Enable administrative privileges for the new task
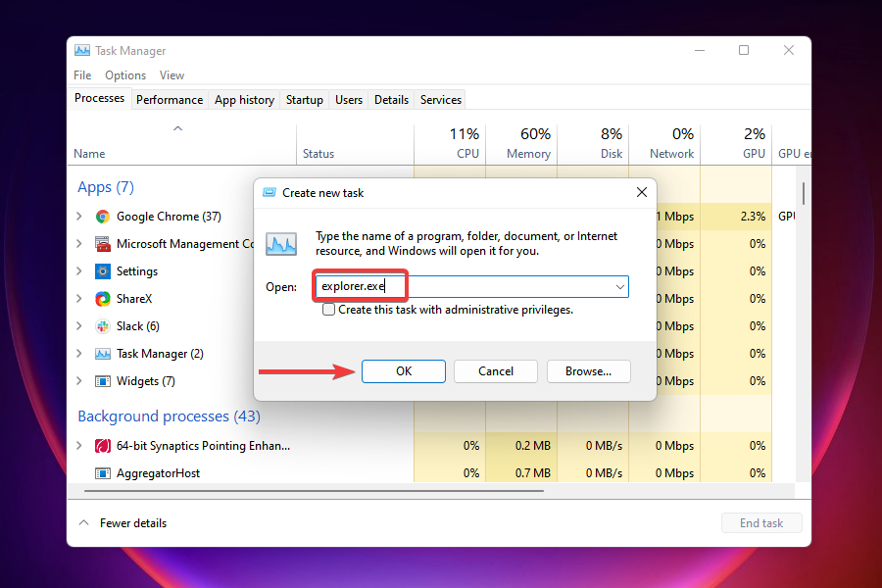The height and width of the screenshot is (588, 882). [x=328, y=309]
